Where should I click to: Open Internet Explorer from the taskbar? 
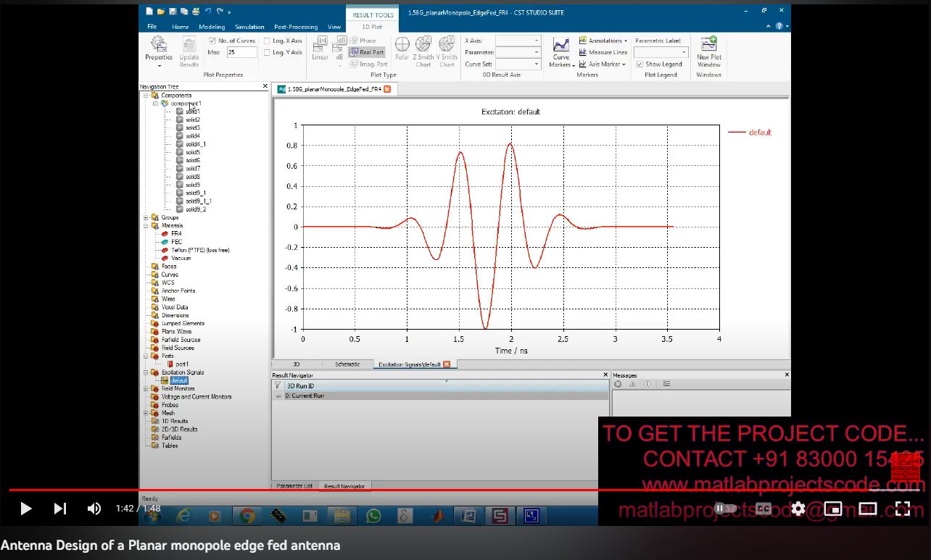[183, 516]
